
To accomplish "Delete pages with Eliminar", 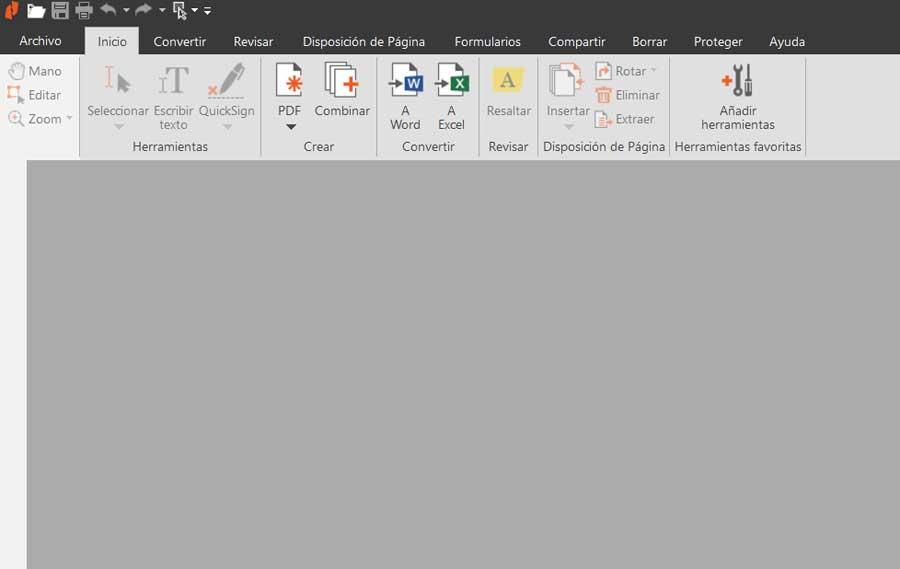I will tap(627, 95).
